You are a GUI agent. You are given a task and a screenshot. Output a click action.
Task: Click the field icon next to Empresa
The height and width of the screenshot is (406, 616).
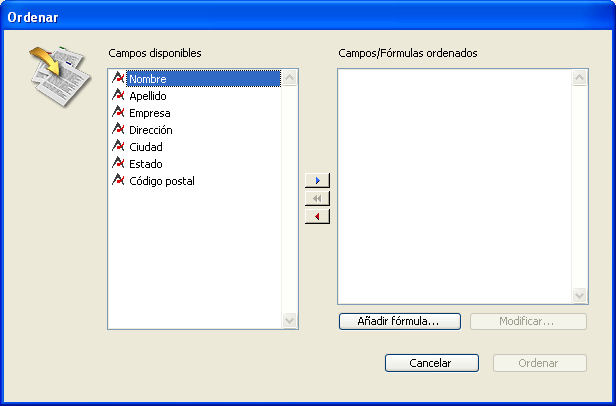[118, 112]
